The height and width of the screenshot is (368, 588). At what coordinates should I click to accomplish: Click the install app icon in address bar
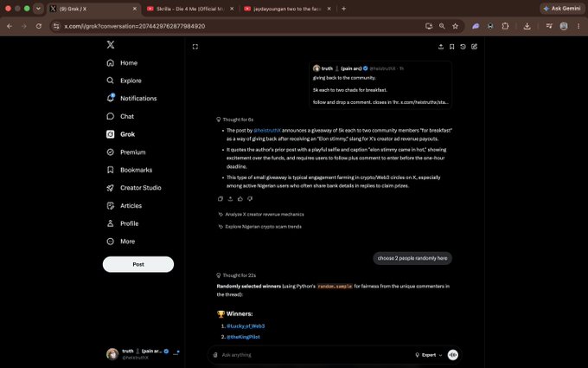click(429, 26)
